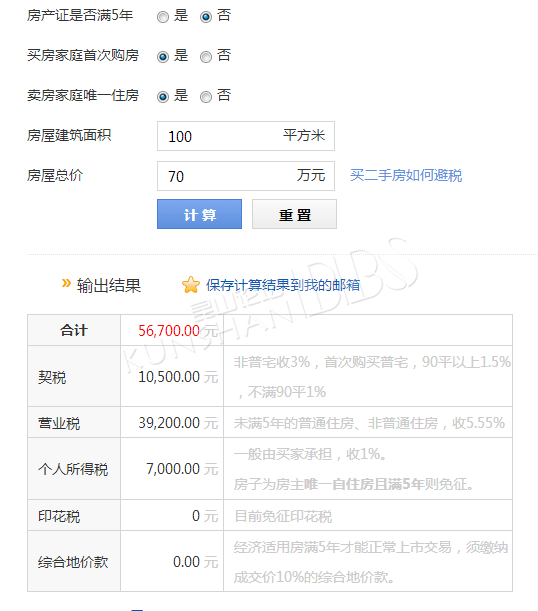Image resolution: width=538 pixels, height=611 pixels.
Task: Select 否 for 房产证是否满5年
Action: coord(206,17)
